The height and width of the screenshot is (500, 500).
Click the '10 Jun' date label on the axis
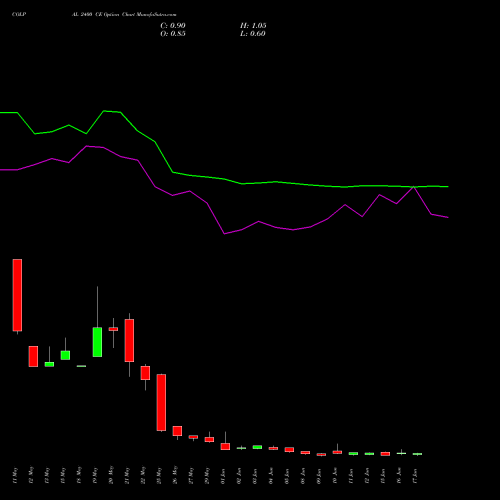point(335,476)
